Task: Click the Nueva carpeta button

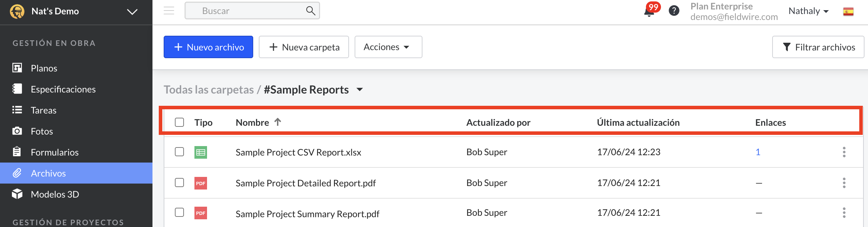Action: click(x=304, y=47)
